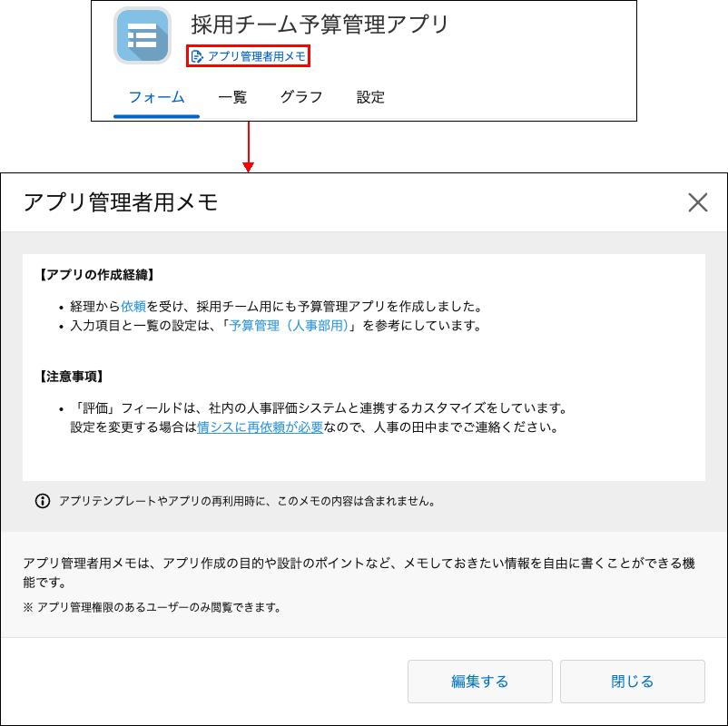Viewport: 728px width, 726px height.
Task: Click the 編集する button
Action: [x=480, y=682]
